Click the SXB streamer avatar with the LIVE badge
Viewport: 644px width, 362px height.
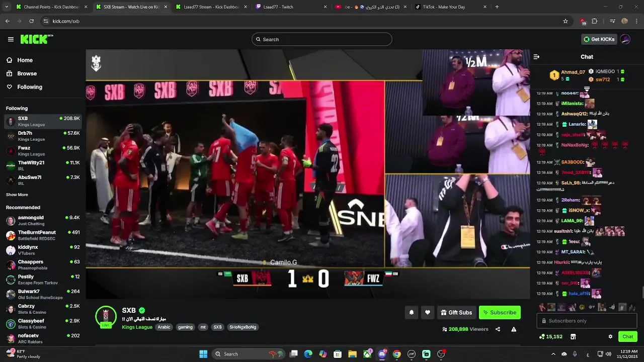point(106,317)
